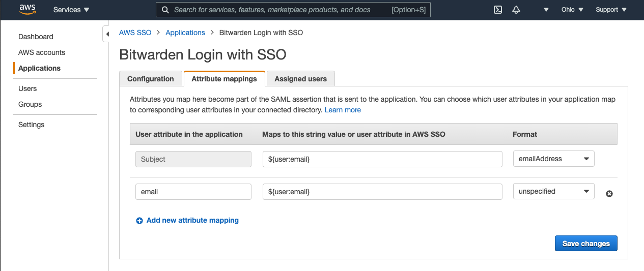Image resolution: width=644 pixels, height=271 pixels.
Task: Open the Ohio region dropdown
Action: (572, 10)
